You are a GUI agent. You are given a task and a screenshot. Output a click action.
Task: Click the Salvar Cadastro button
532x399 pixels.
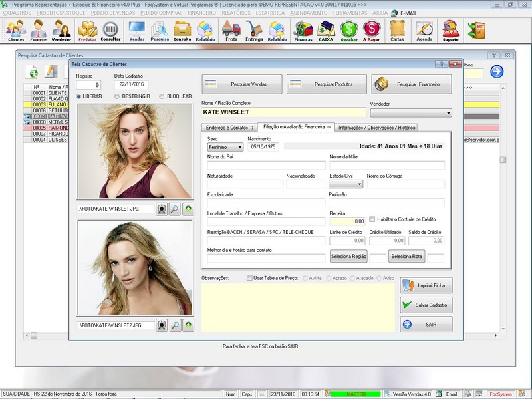(426, 305)
